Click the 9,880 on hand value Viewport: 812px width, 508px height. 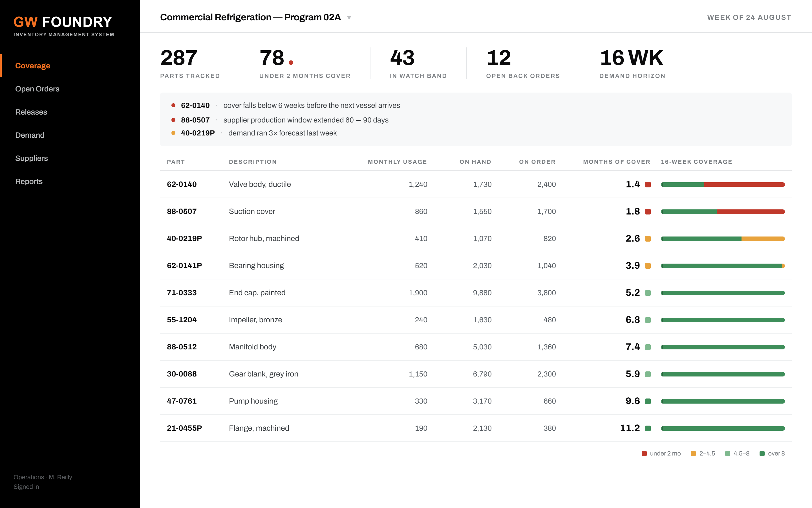point(482,293)
